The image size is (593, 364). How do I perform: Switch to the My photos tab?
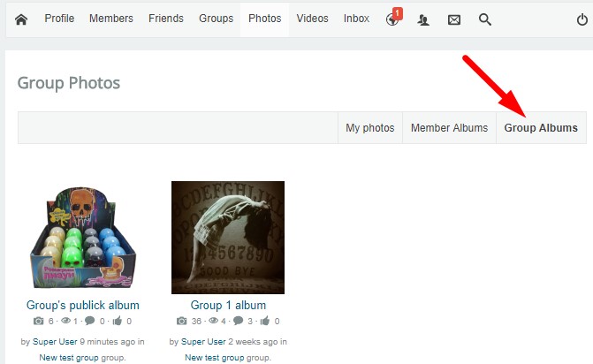(x=370, y=128)
